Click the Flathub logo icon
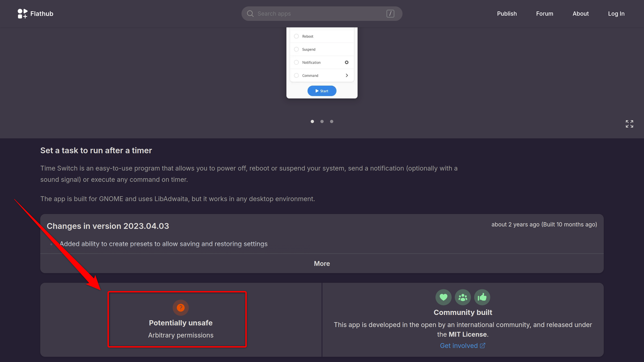Image resolution: width=644 pixels, height=362 pixels. [x=22, y=13]
